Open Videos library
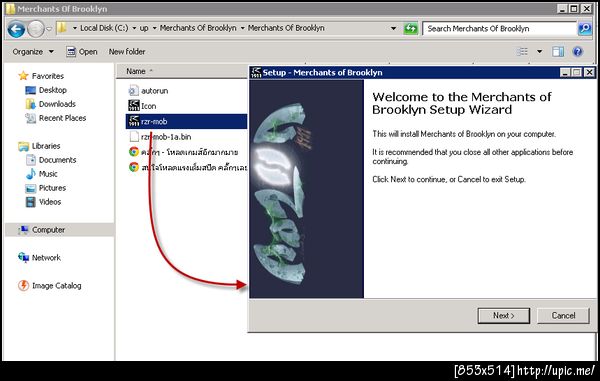 tap(50, 202)
